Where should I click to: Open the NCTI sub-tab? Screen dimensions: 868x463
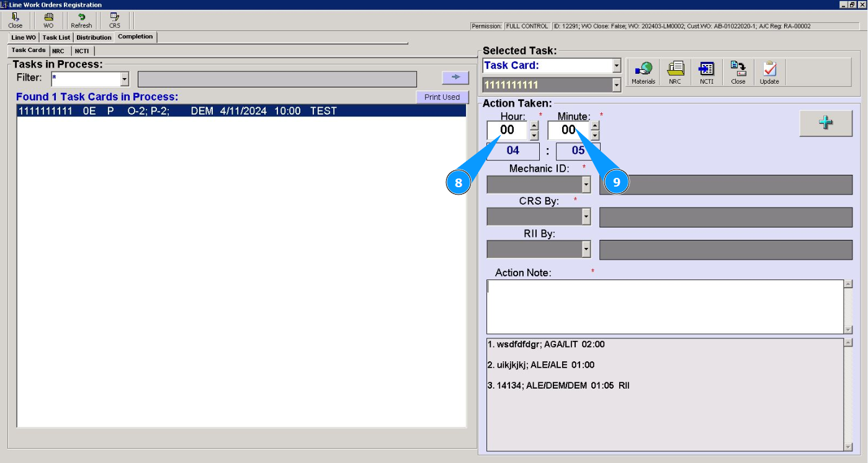pyautogui.click(x=82, y=51)
